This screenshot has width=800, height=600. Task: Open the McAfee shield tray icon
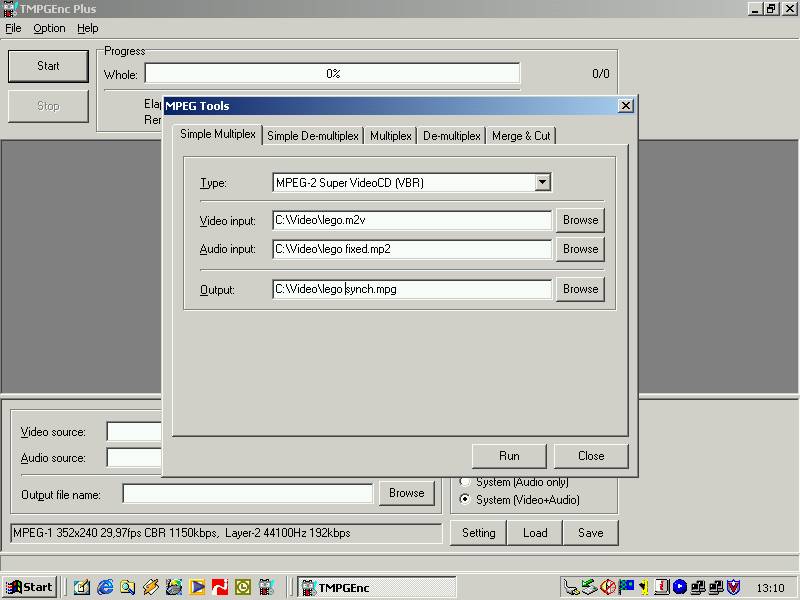click(x=734, y=588)
